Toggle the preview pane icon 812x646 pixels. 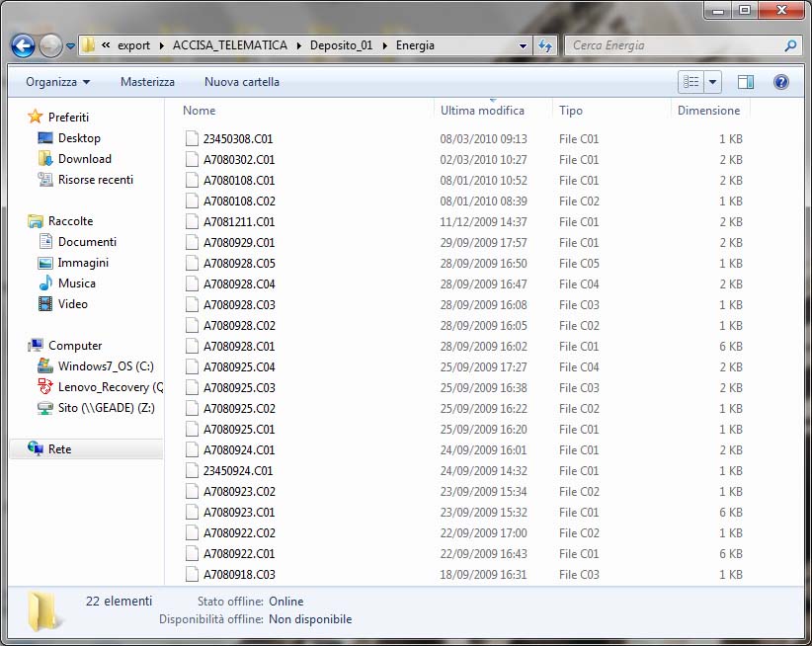tap(746, 82)
